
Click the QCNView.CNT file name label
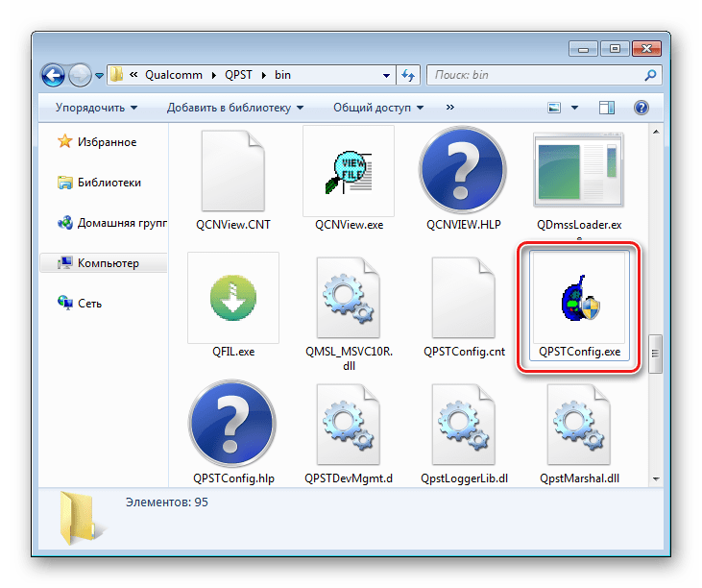[233, 225]
